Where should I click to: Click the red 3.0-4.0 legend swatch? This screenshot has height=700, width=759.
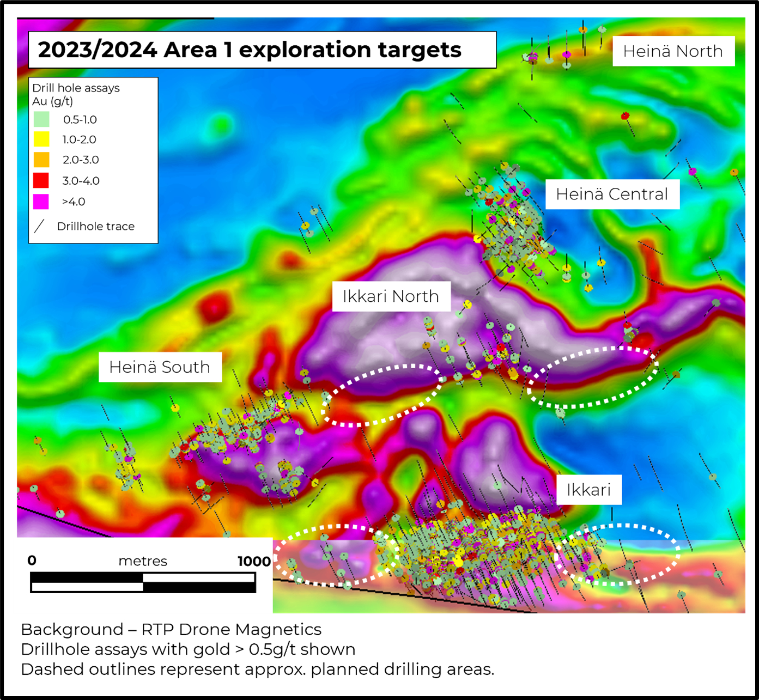click(41, 180)
